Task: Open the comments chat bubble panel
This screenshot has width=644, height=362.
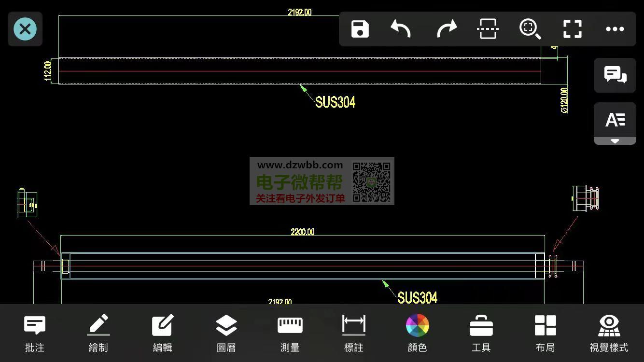Action: pos(615,75)
